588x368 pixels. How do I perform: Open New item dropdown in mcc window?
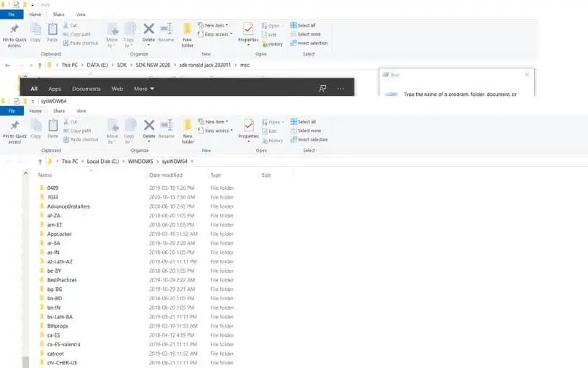tap(213, 25)
